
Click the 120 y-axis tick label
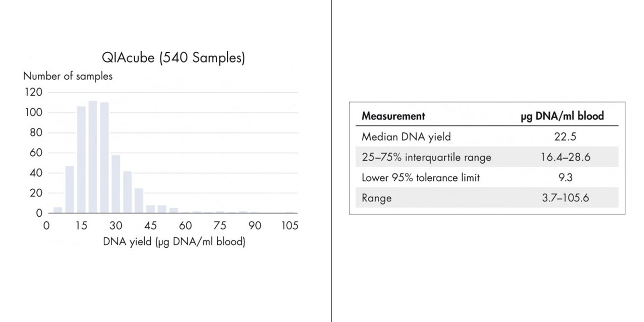point(33,92)
